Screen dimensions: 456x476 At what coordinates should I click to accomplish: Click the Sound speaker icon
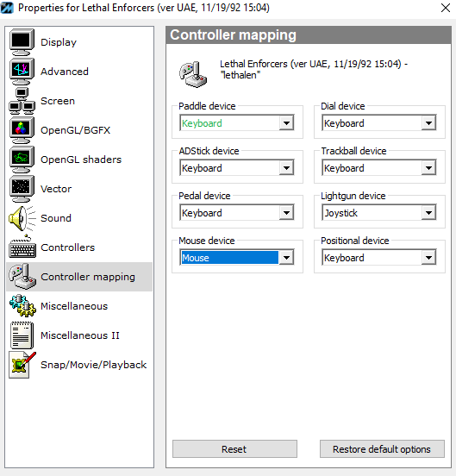click(x=22, y=218)
